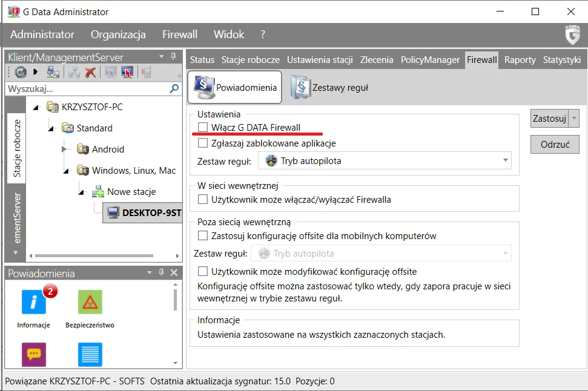
Task: Check Zgłaszaj zablokowane aplikacje
Action: (x=203, y=143)
